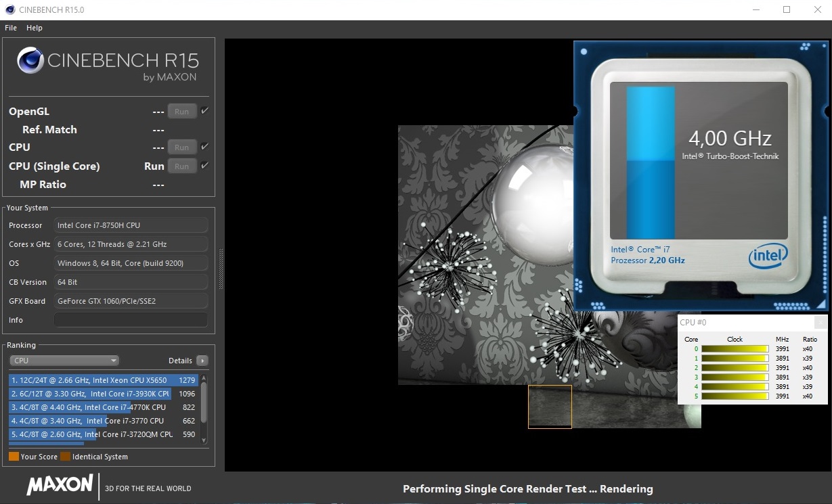The image size is (832, 504).
Task: Open the Help menu
Action: (35, 28)
